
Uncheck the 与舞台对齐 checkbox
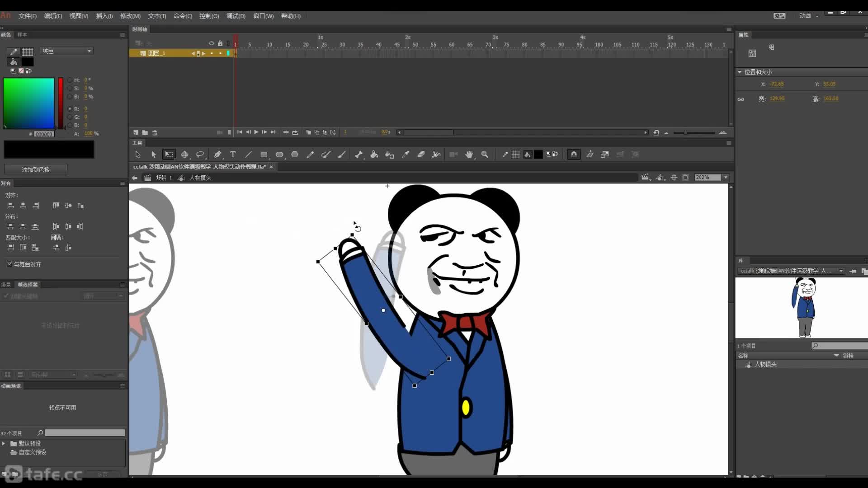click(x=9, y=264)
